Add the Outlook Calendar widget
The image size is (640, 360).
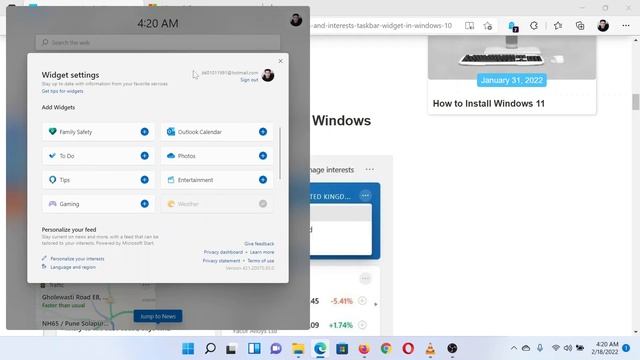click(x=263, y=131)
